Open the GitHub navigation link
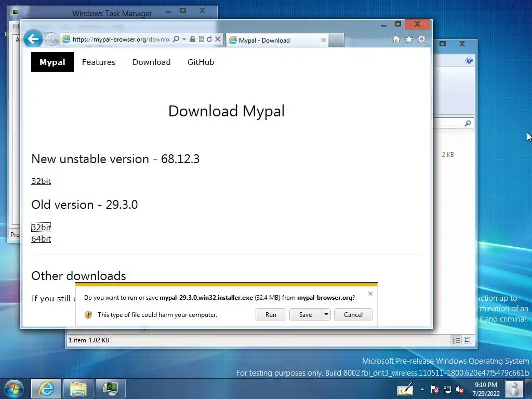Viewport: 532px width, 399px height. tap(201, 62)
